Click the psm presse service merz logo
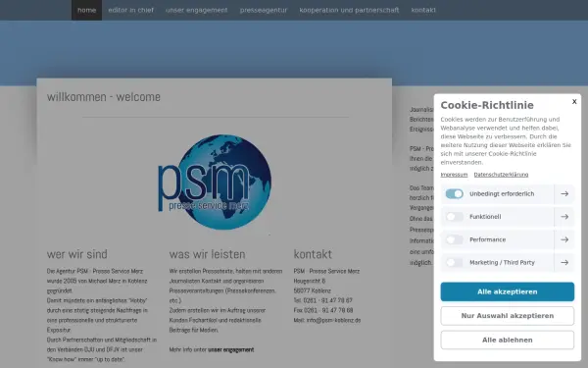The width and height of the screenshot is (588, 368). point(215,183)
